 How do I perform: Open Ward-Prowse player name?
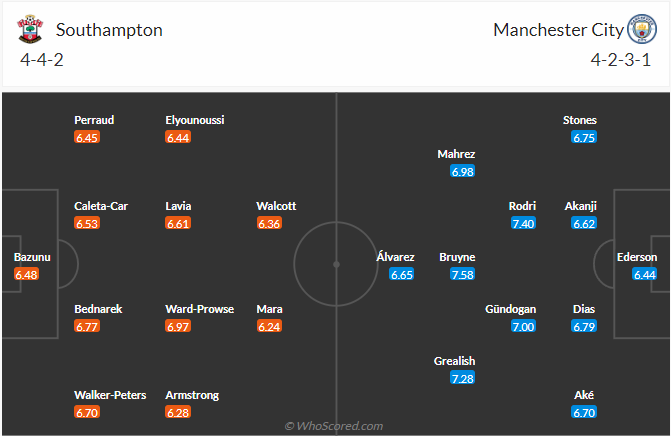point(200,309)
